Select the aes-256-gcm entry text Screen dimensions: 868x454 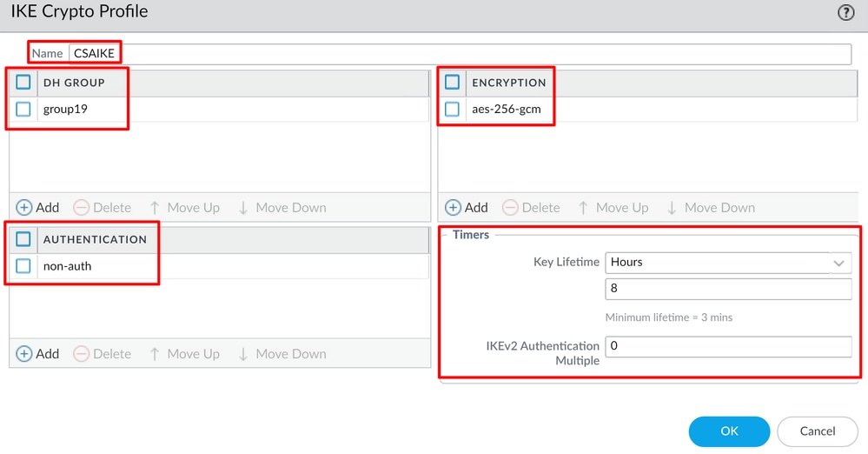coord(506,110)
